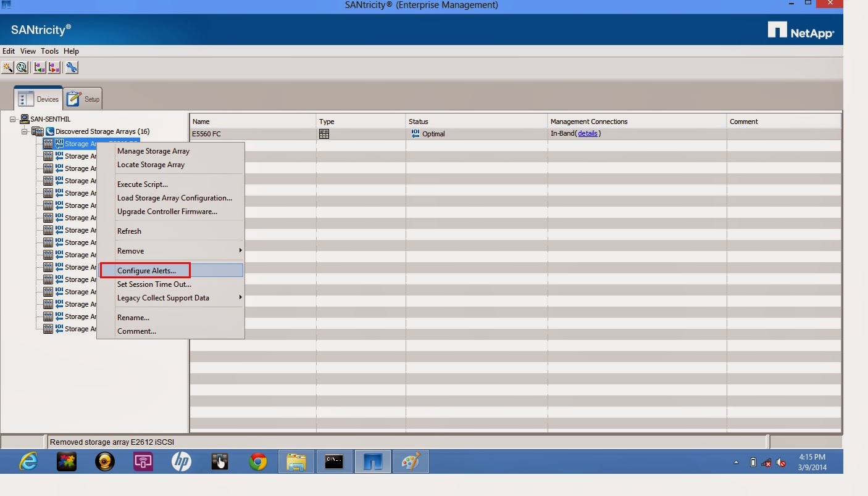Open the HP icon on the taskbar
Screen dimensions: 868x496
182,461
